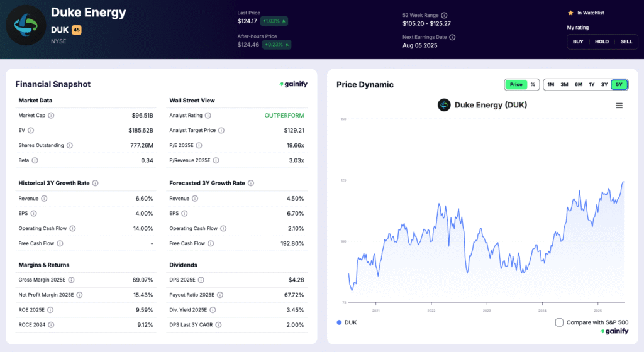Open Shares Outstanding info icon
The width and height of the screenshot is (644, 352).
tap(70, 146)
